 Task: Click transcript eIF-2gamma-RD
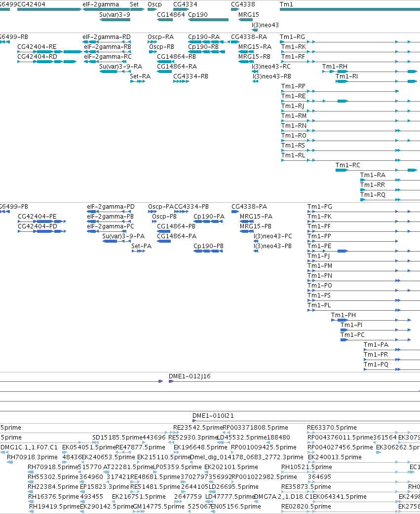pyautogui.click(x=107, y=42)
